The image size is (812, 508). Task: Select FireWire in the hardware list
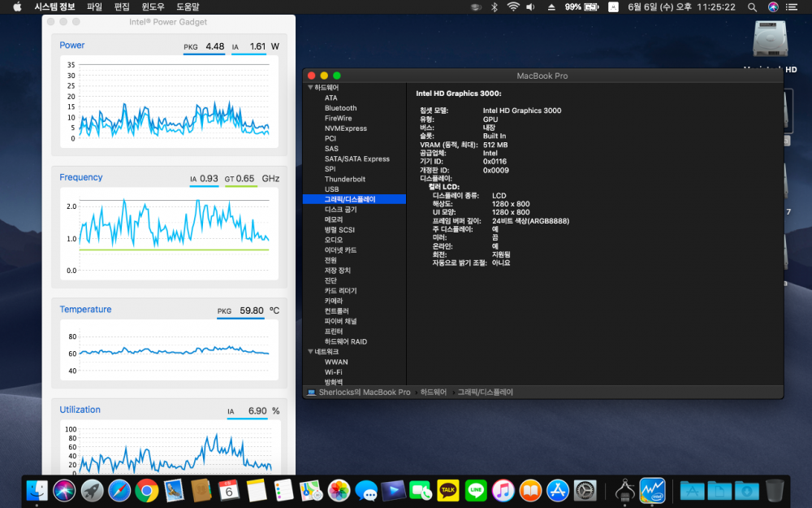(x=338, y=118)
